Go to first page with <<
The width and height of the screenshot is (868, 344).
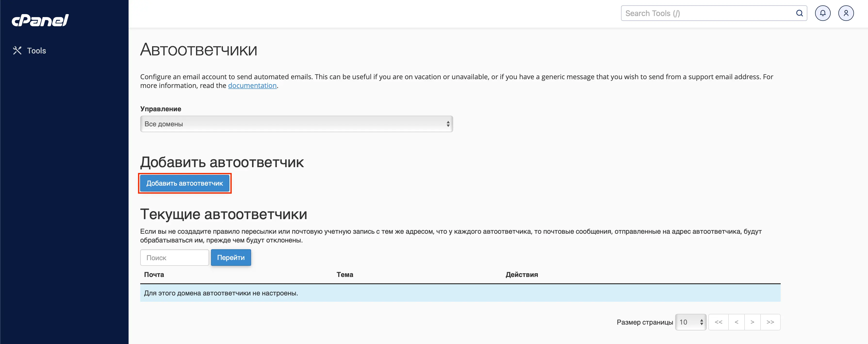[718, 322]
